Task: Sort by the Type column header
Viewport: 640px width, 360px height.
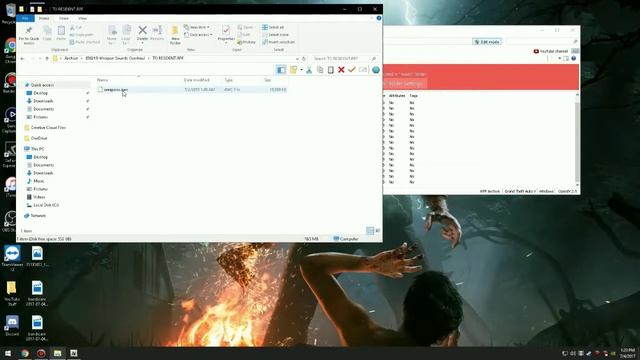Action: (x=228, y=80)
